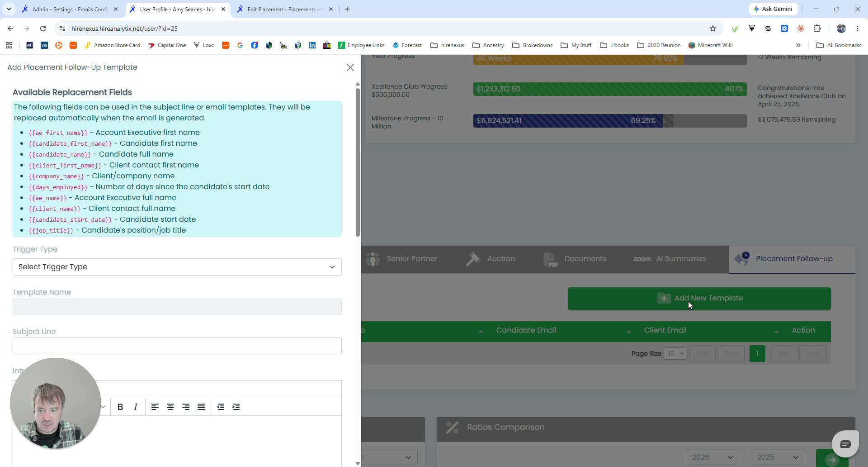Click the Add New Template button
Viewport: 868px width, 467px height.
click(x=699, y=299)
